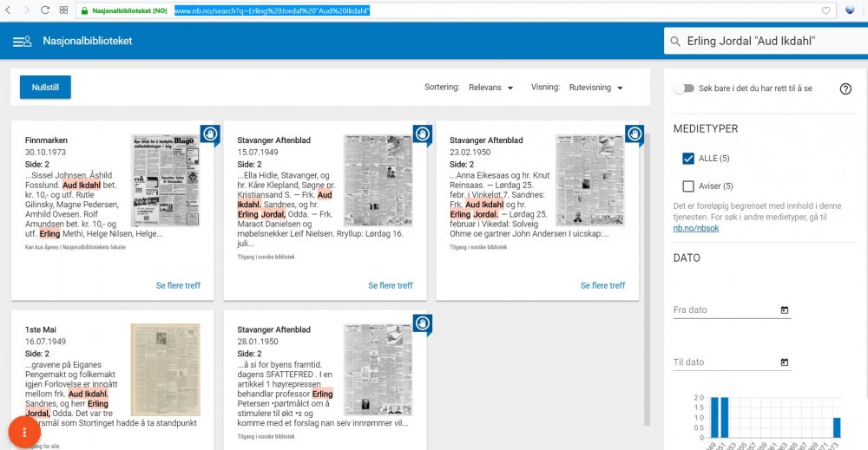Click the access badge on Finnmarken card
The height and width of the screenshot is (450, 868).
coord(210,134)
